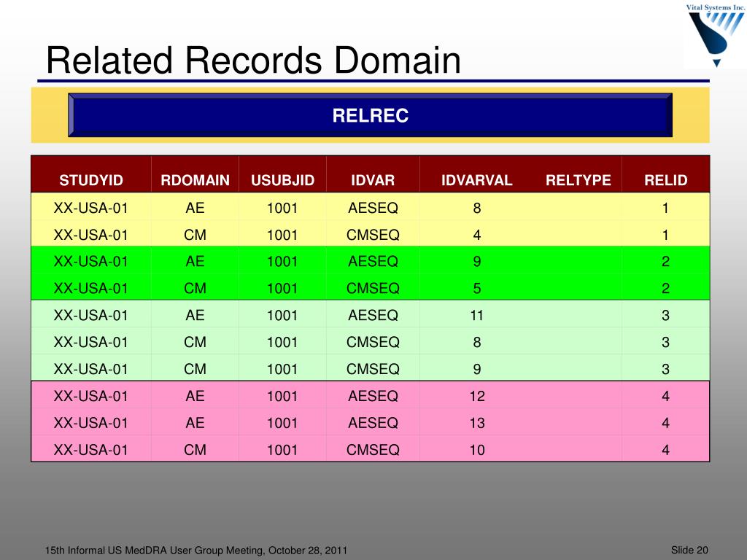Click RELID 4 in the AESEQ 12 row

pos(665,396)
